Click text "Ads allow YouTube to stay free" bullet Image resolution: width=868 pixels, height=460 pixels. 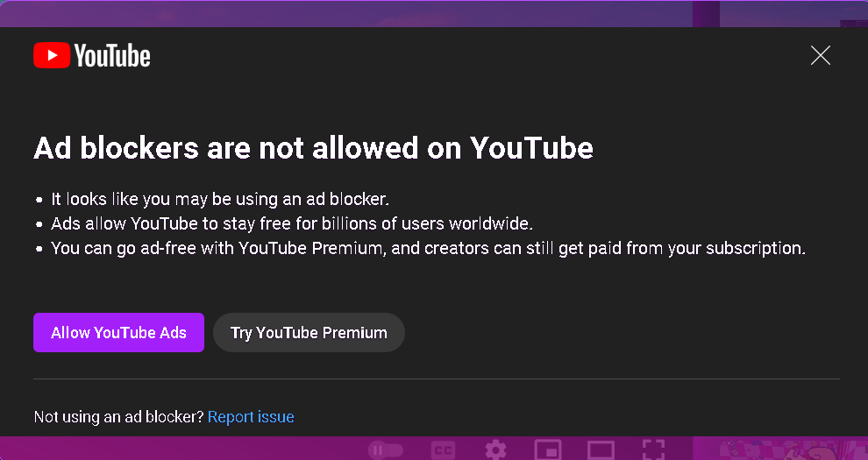tap(292, 223)
